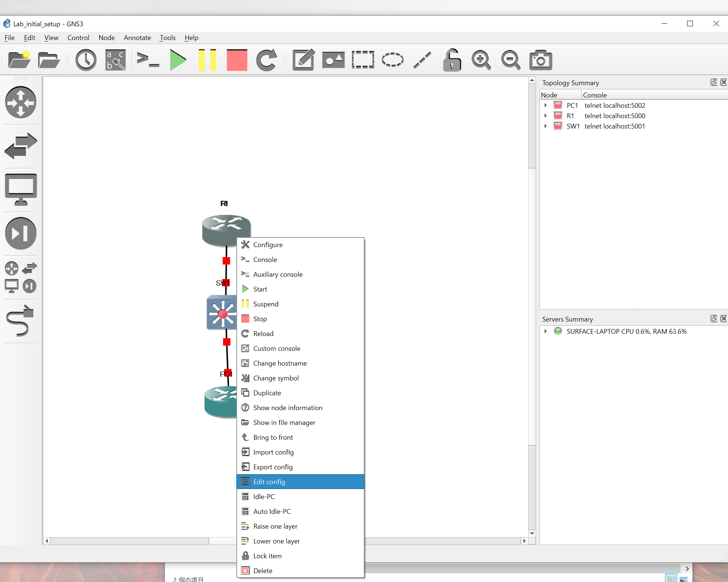
Task: Select the Add a note tool
Action: 304,60
